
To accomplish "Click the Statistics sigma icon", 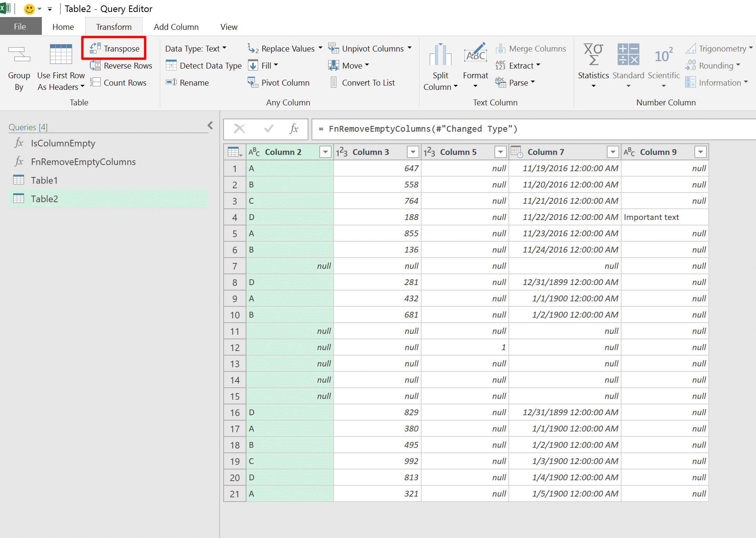I will 593,54.
